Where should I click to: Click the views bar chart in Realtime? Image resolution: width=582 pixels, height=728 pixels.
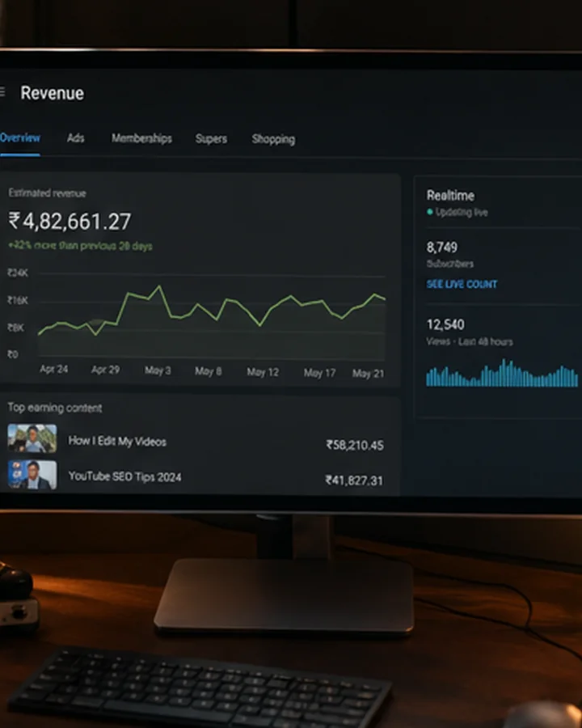502,373
